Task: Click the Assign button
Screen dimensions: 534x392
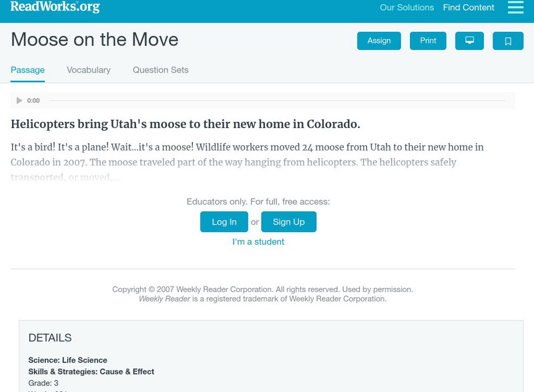Action: [x=378, y=40]
